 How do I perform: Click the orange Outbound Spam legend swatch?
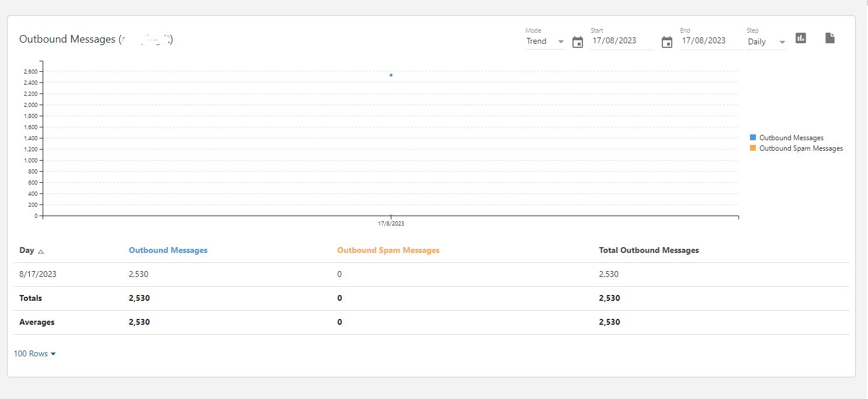coord(753,148)
